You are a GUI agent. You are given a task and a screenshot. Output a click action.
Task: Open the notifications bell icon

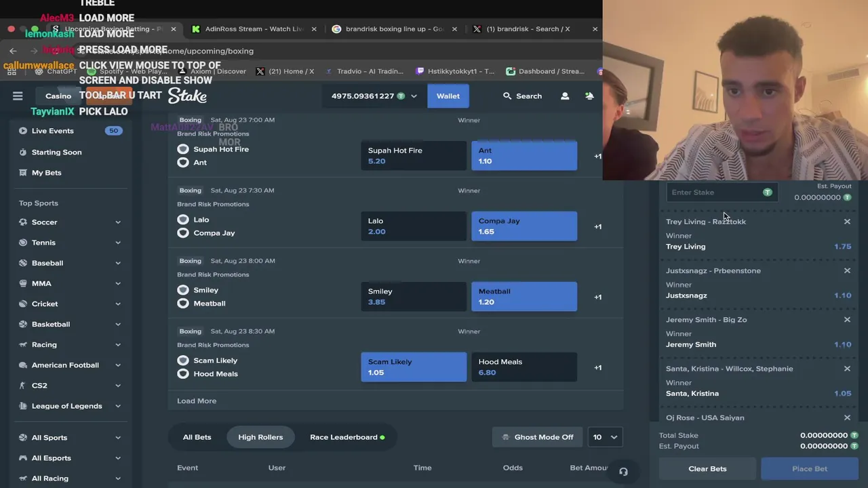pyautogui.click(x=589, y=96)
